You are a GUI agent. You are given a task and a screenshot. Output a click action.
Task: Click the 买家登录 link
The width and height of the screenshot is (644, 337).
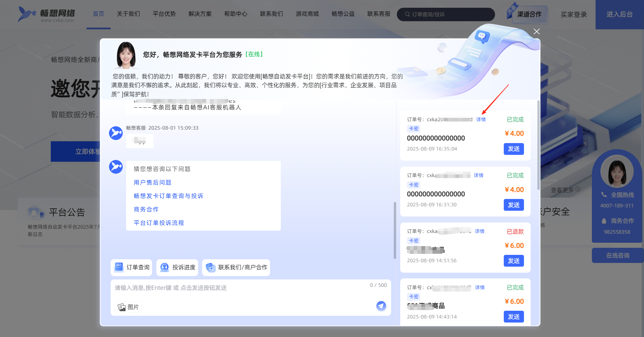[574, 14]
